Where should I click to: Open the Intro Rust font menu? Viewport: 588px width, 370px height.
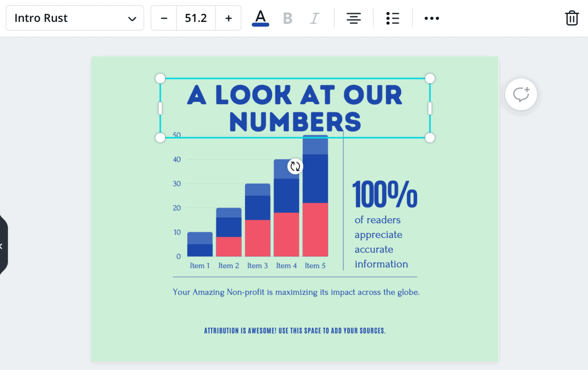(x=74, y=18)
